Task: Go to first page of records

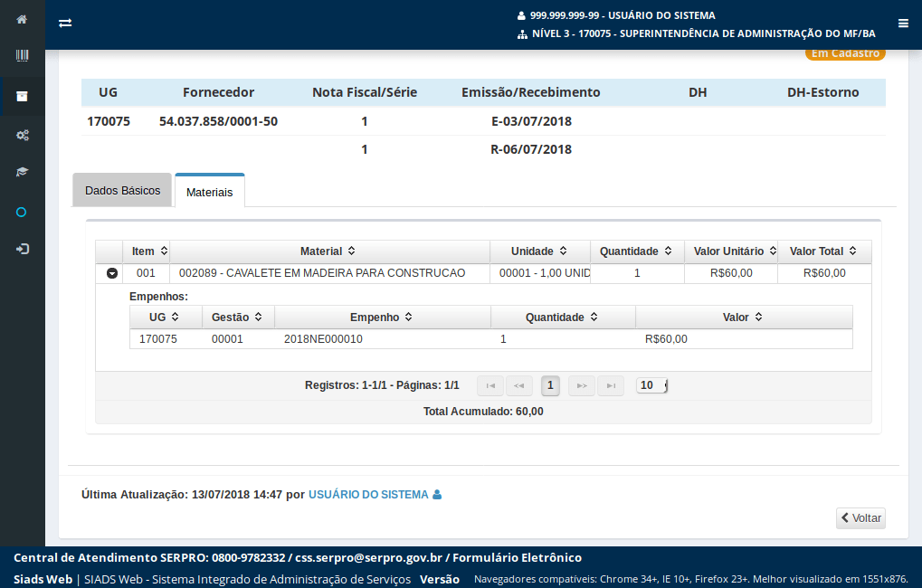Action: pos(490,385)
